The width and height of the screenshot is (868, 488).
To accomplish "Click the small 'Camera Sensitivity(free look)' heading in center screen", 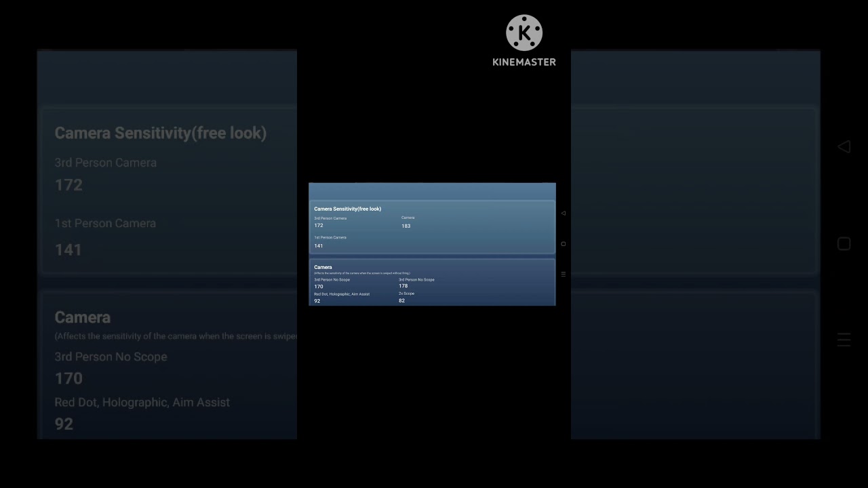I will 347,209.
